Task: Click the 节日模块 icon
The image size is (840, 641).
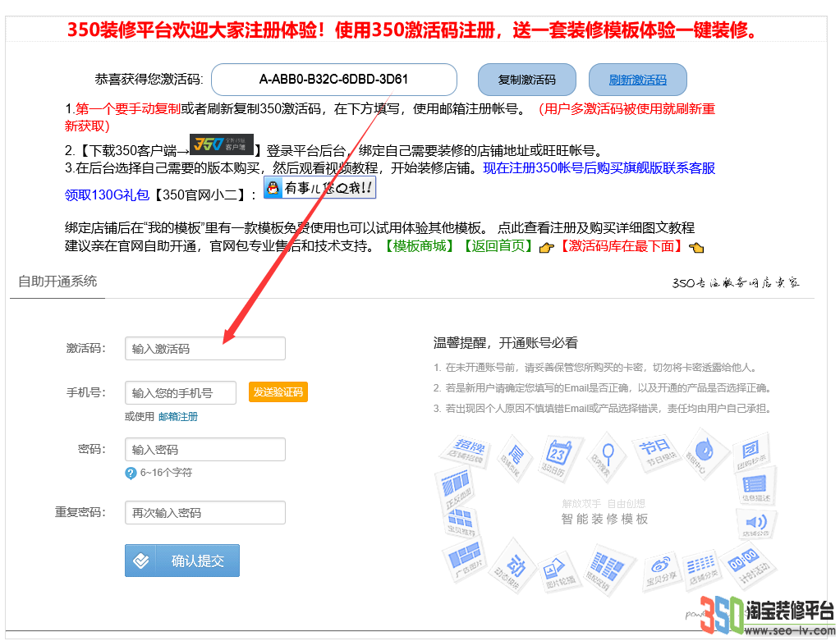Action: tap(658, 451)
